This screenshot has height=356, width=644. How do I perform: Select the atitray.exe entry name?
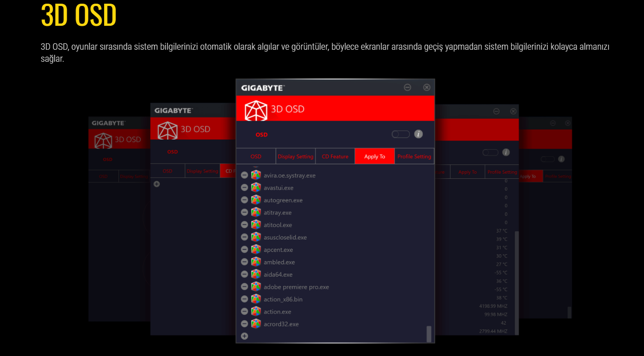point(278,213)
